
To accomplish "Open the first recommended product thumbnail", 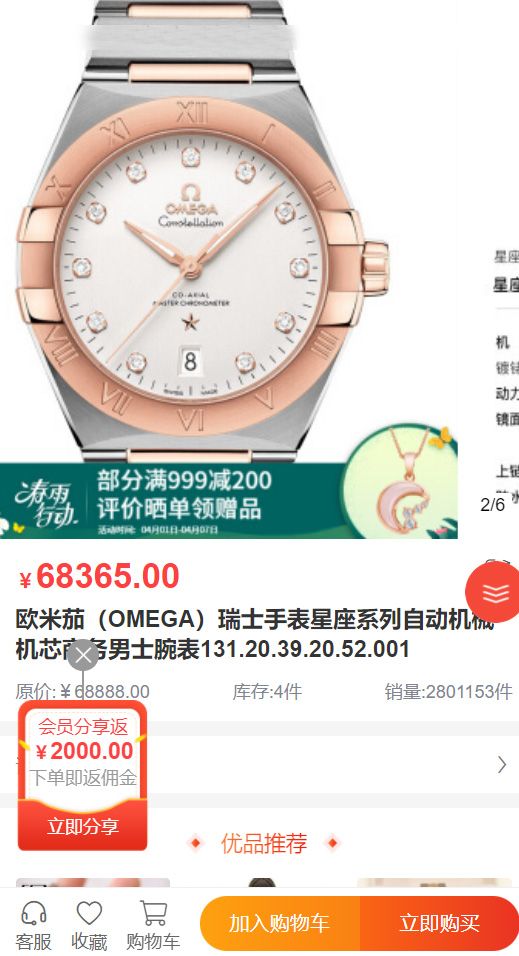I will pos(93,882).
